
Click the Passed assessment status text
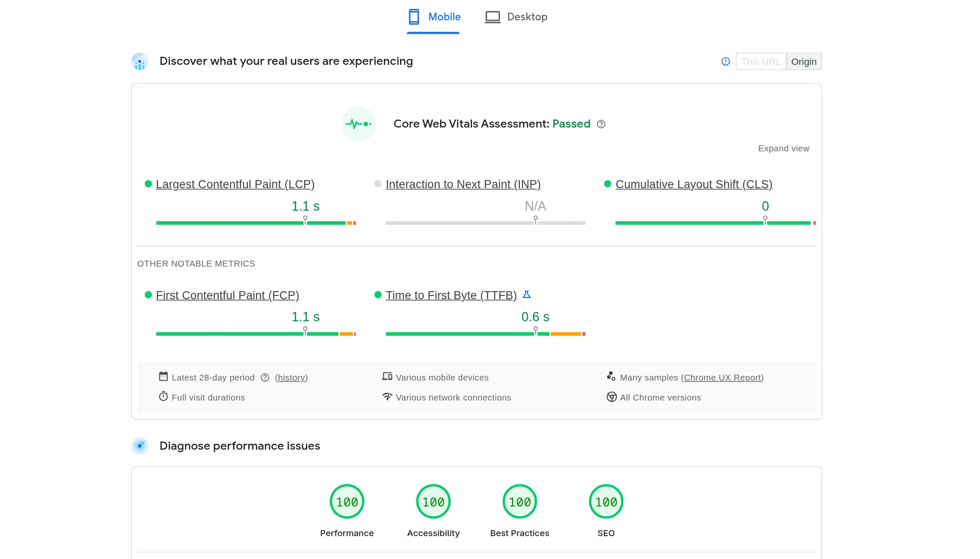click(x=571, y=124)
